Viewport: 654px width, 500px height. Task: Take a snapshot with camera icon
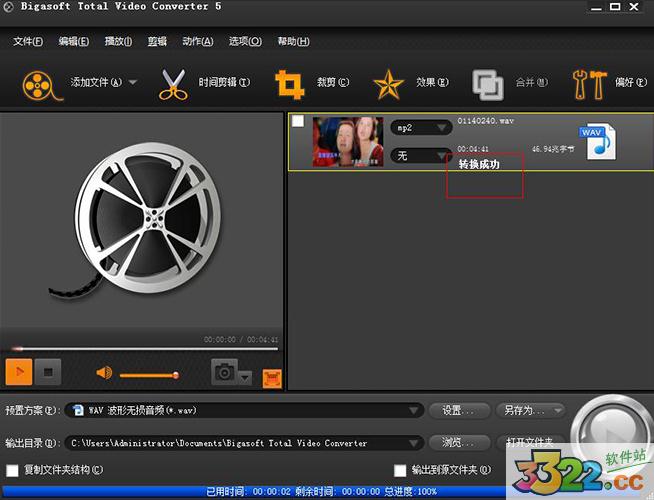(x=224, y=372)
